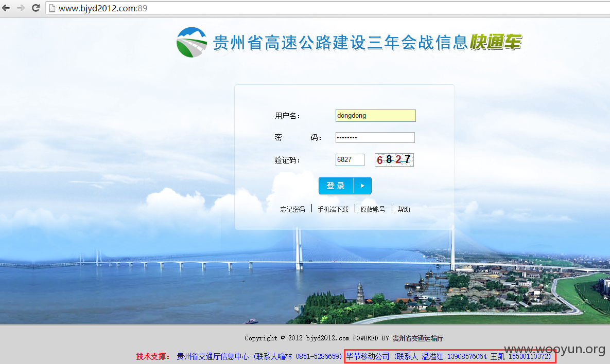Focus the password input field
The width and height of the screenshot is (610, 364).
click(x=375, y=137)
